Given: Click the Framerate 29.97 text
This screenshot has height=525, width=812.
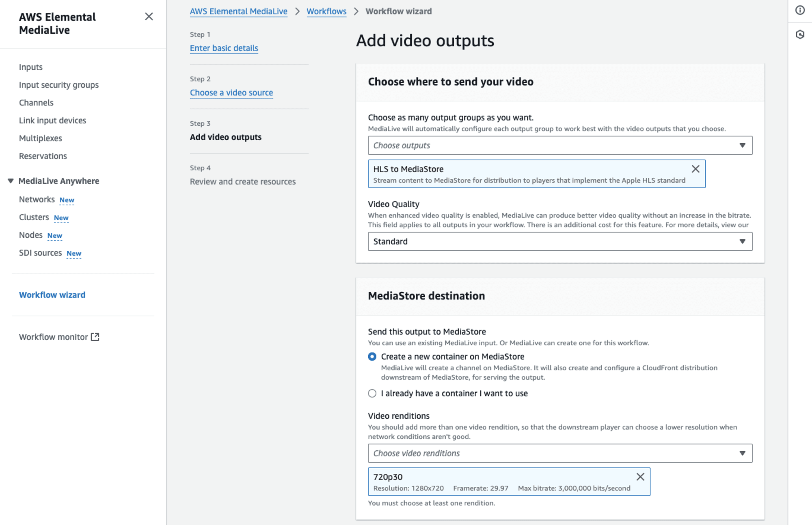Looking at the screenshot, I should pyautogui.click(x=481, y=488).
